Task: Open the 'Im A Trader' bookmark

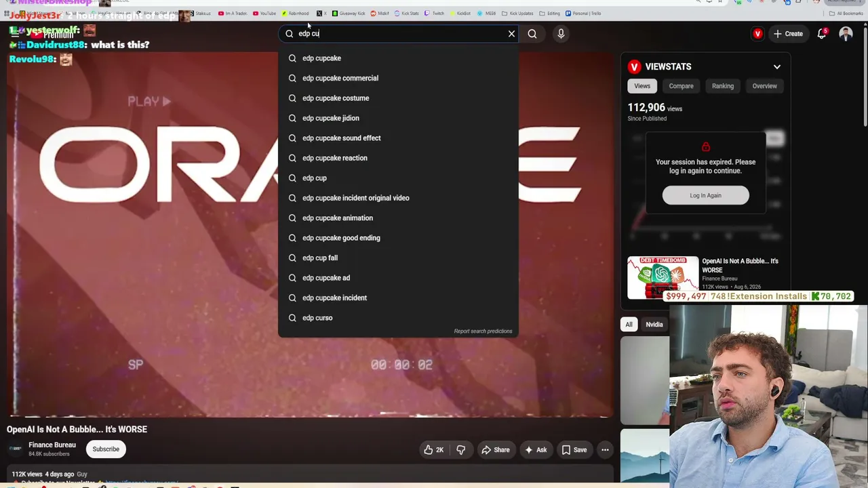Action: point(233,14)
